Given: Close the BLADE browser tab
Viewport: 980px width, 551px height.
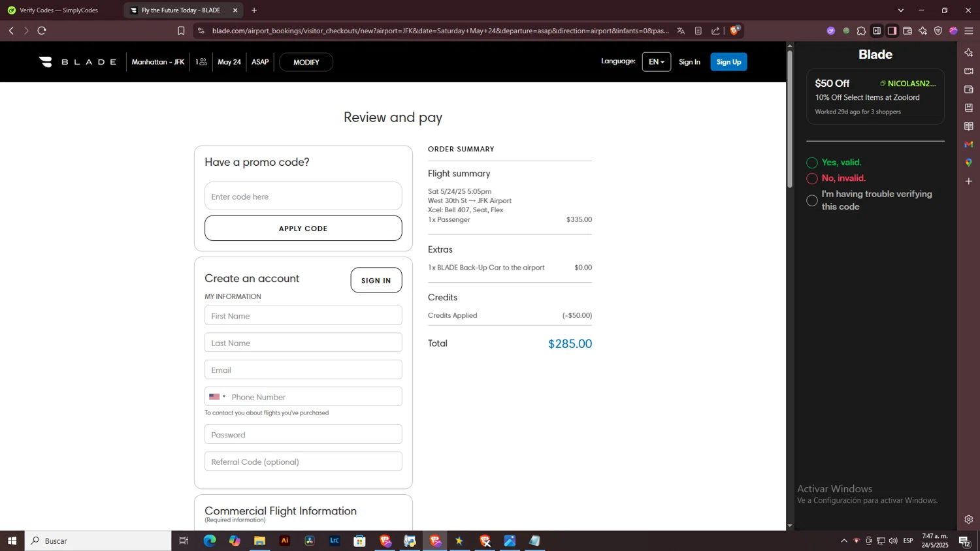Looking at the screenshot, I should point(235,10).
